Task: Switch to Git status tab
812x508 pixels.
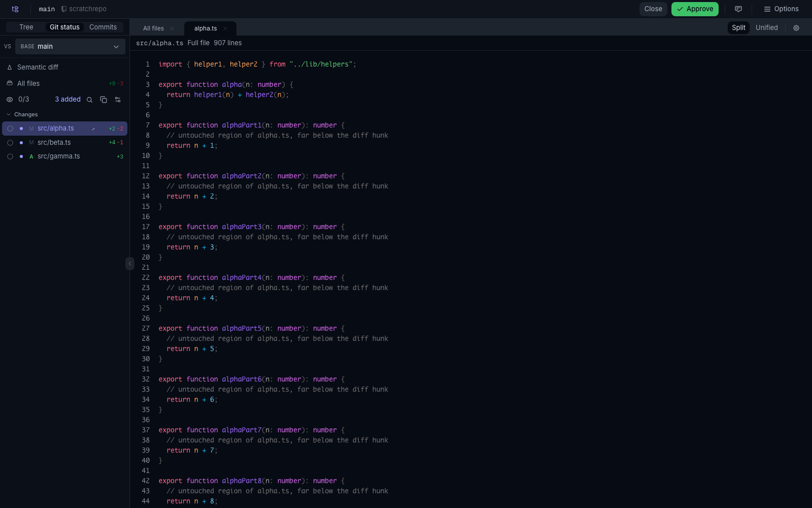Action: click(64, 27)
